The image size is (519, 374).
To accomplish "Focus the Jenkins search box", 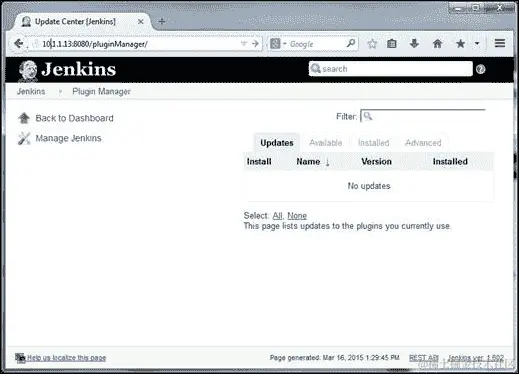I will click(390, 69).
